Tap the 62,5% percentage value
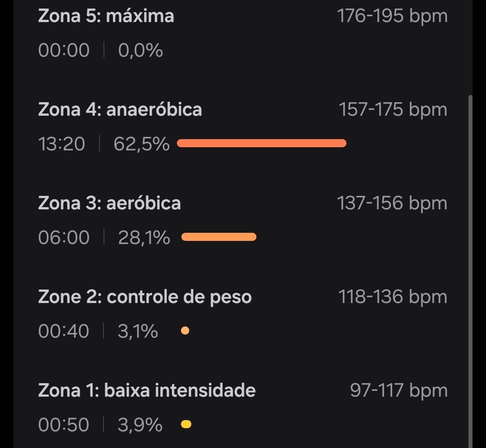 pyautogui.click(x=141, y=145)
